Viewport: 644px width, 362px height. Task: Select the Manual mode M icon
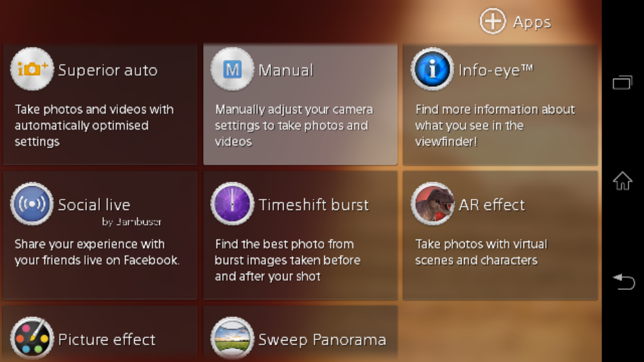click(232, 69)
